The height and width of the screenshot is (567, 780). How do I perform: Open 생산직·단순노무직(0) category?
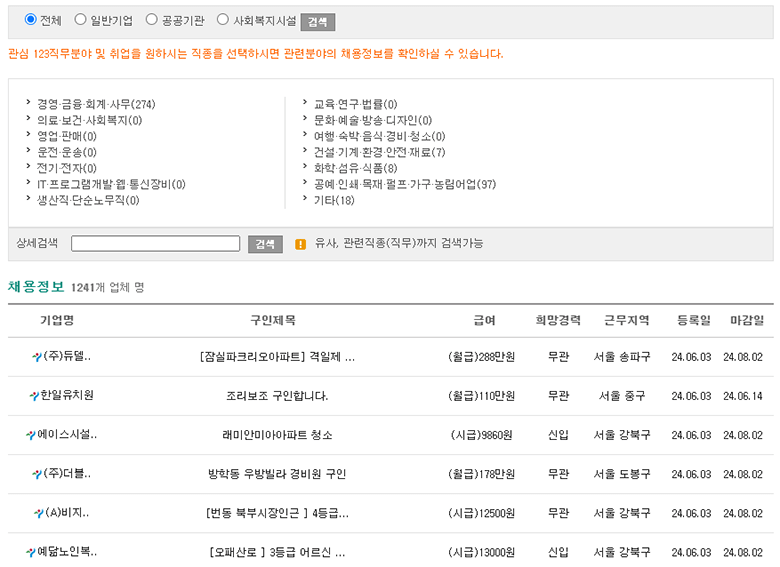(x=88, y=200)
